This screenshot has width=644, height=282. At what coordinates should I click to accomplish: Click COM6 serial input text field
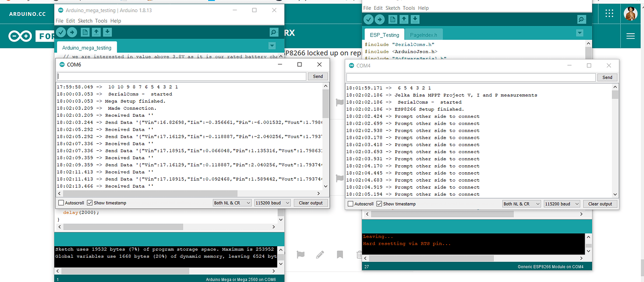(x=182, y=76)
